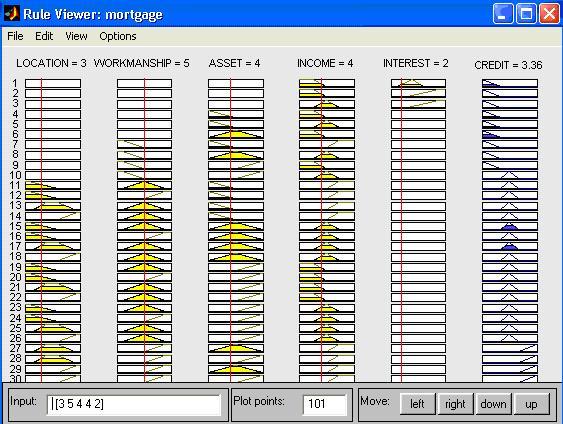Select rule number 29
Screen dimensions: 563x424
(x=15, y=369)
